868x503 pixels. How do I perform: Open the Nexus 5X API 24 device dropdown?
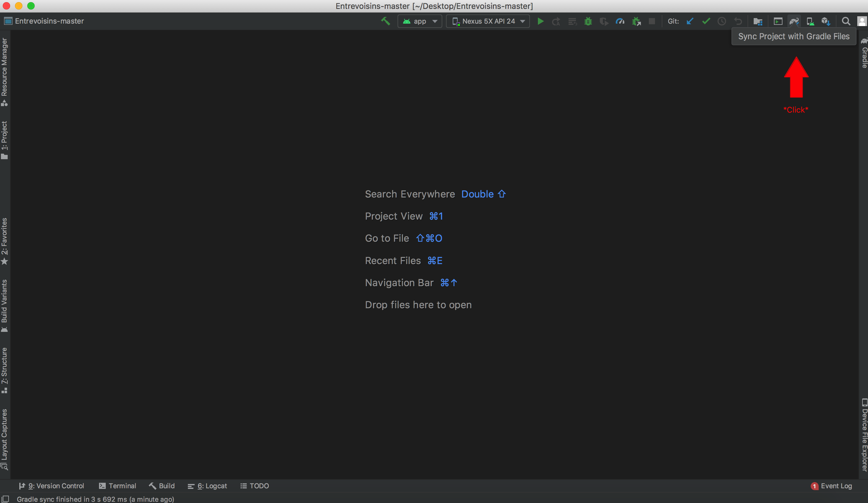click(488, 21)
